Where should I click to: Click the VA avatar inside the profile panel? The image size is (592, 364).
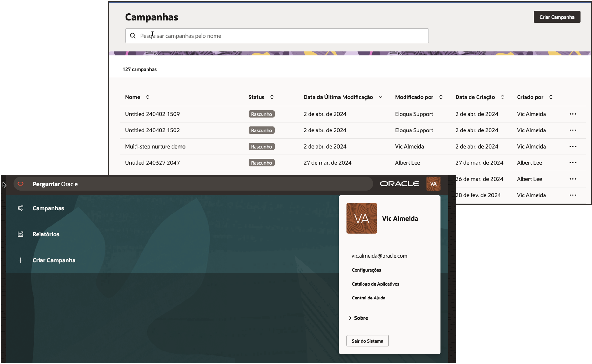coord(361,218)
